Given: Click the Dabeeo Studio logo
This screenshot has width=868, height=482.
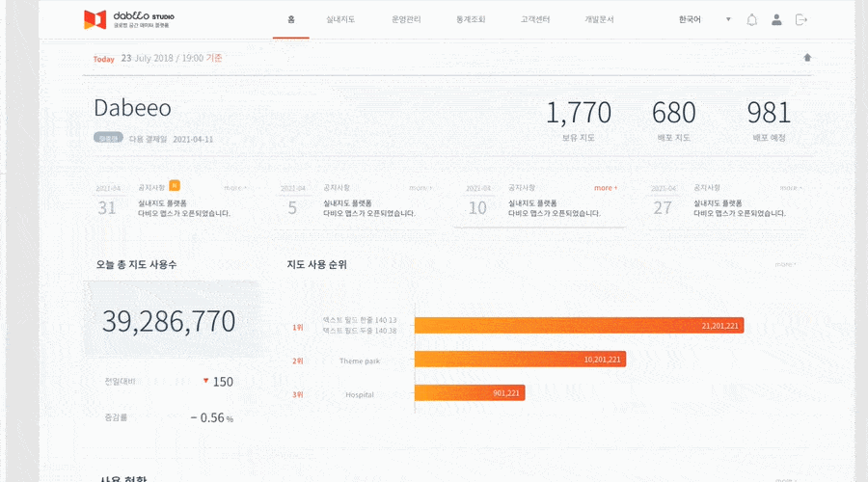Looking at the screenshot, I should click(x=129, y=19).
